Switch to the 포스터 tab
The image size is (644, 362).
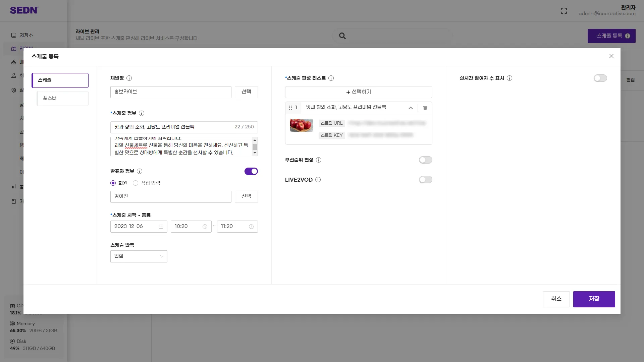click(x=62, y=98)
